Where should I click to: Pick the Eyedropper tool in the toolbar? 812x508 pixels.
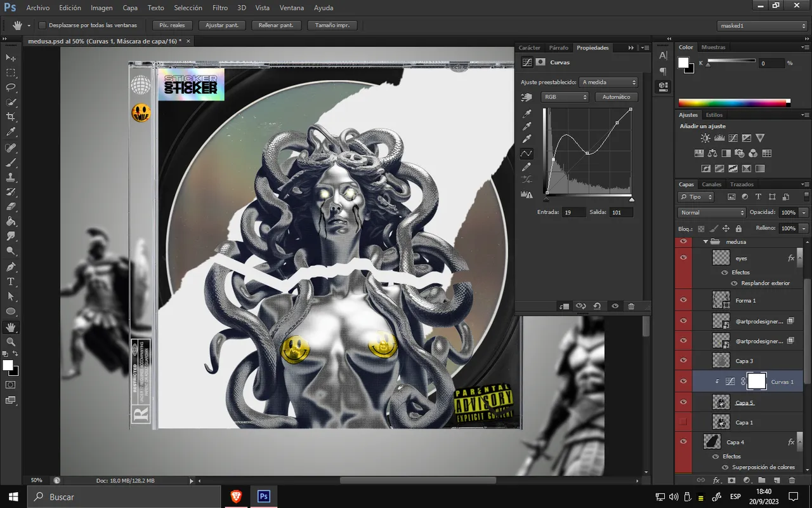click(11, 132)
